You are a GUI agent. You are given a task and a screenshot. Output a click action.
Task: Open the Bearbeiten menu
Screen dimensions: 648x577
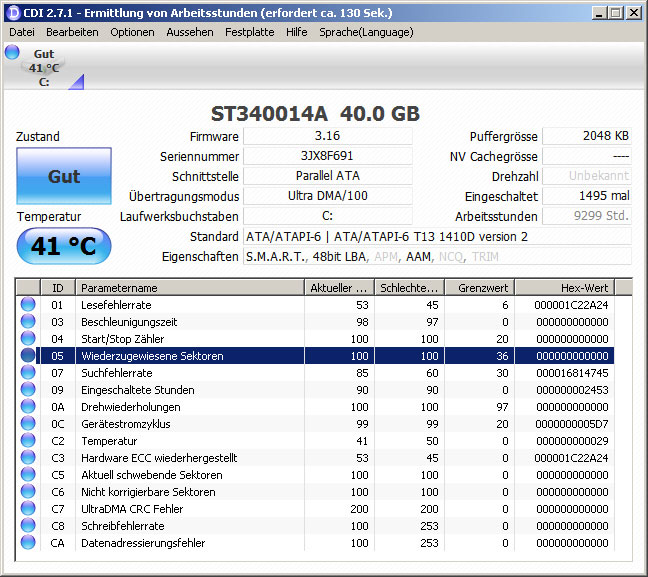(72, 32)
